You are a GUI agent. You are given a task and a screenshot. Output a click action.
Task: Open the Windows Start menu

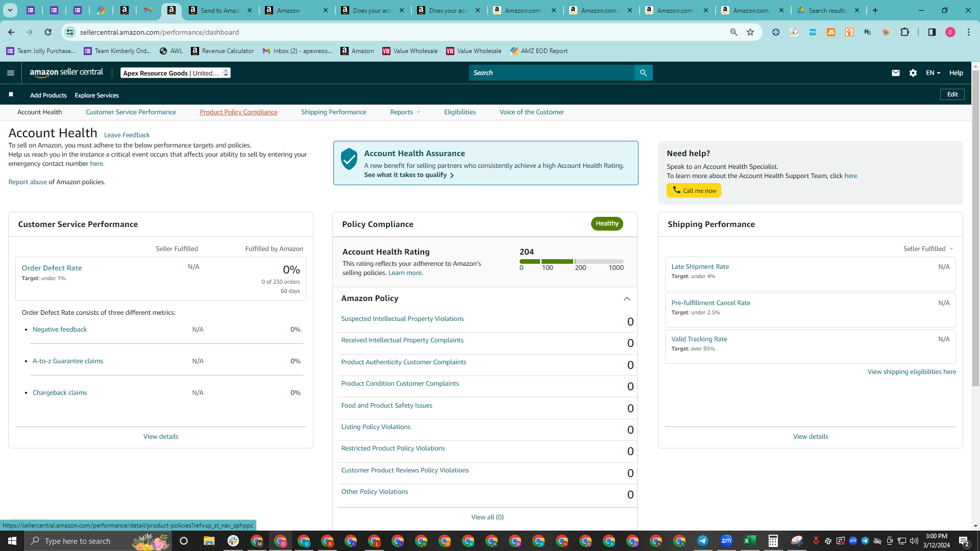12,541
